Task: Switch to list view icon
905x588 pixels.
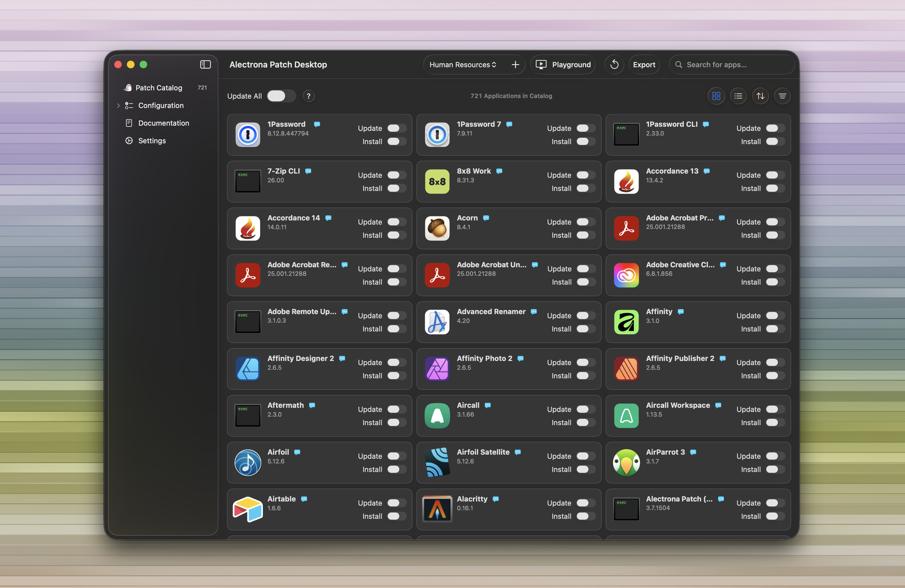Action: point(738,96)
